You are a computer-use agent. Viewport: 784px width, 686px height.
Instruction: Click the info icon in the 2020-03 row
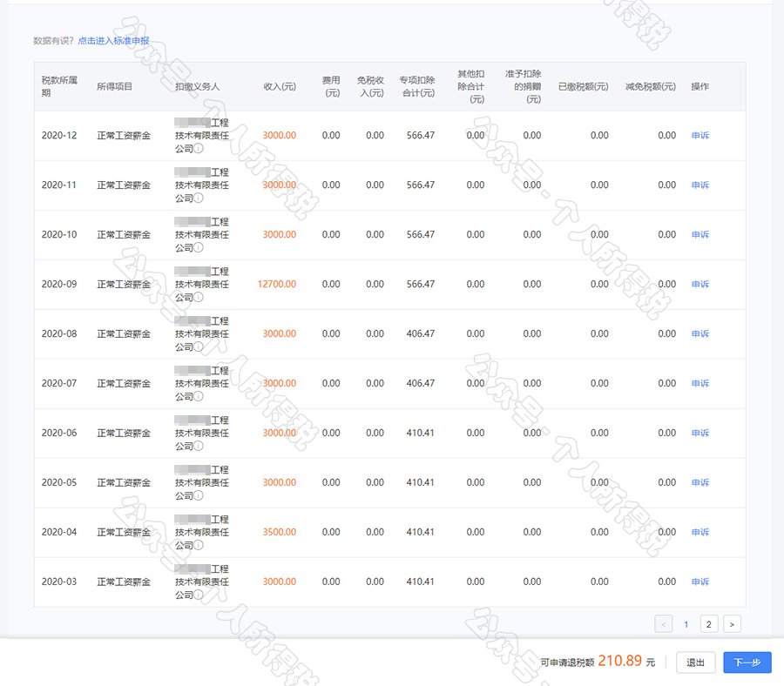(x=199, y=595)
